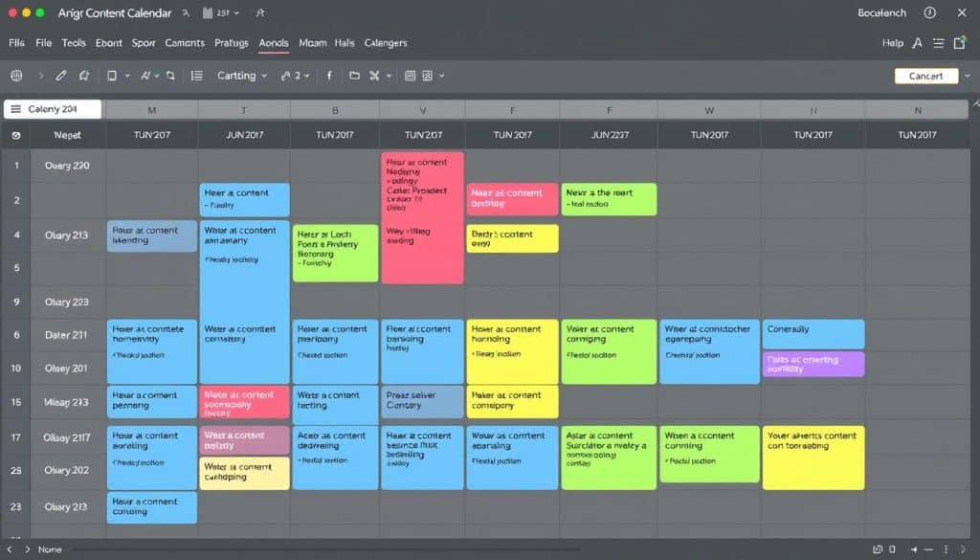
Task: Expand the arrow next to Cancart button
Action: 968,76
